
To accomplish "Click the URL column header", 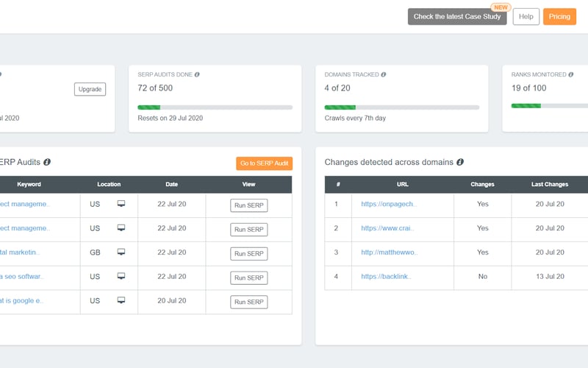I will coord(403,185).
